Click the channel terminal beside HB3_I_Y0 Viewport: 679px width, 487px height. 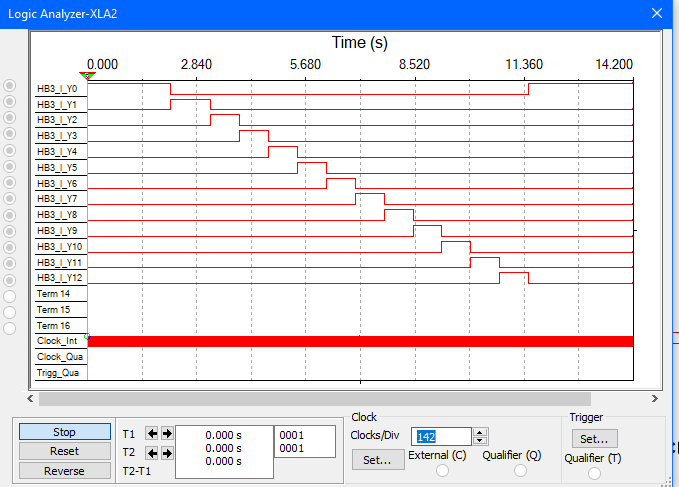10,86
